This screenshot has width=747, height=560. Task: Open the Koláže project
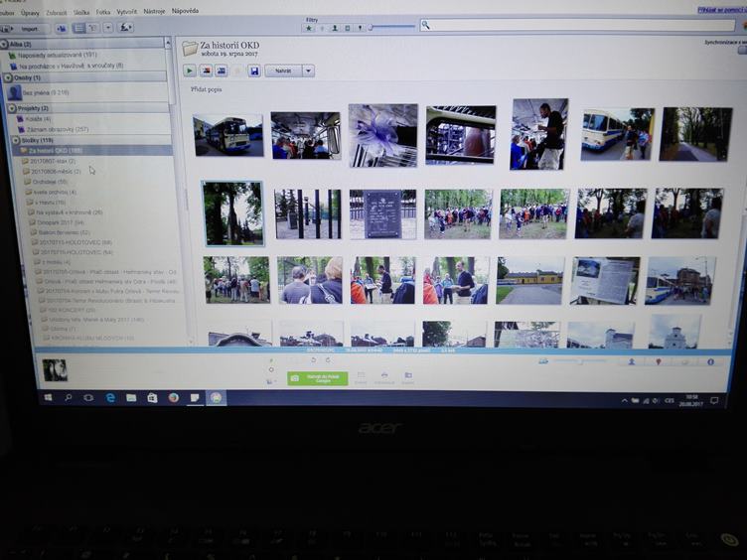click(34, 119)
